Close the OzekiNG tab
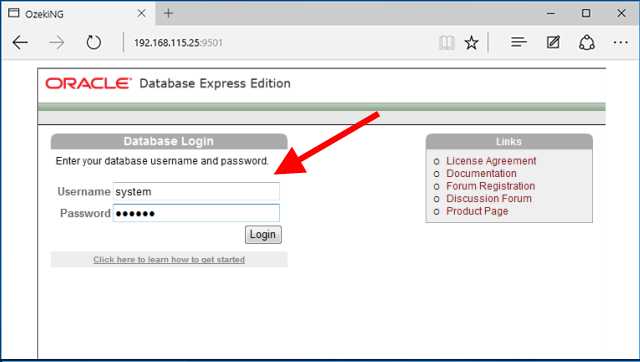 [x=141, y=13]
